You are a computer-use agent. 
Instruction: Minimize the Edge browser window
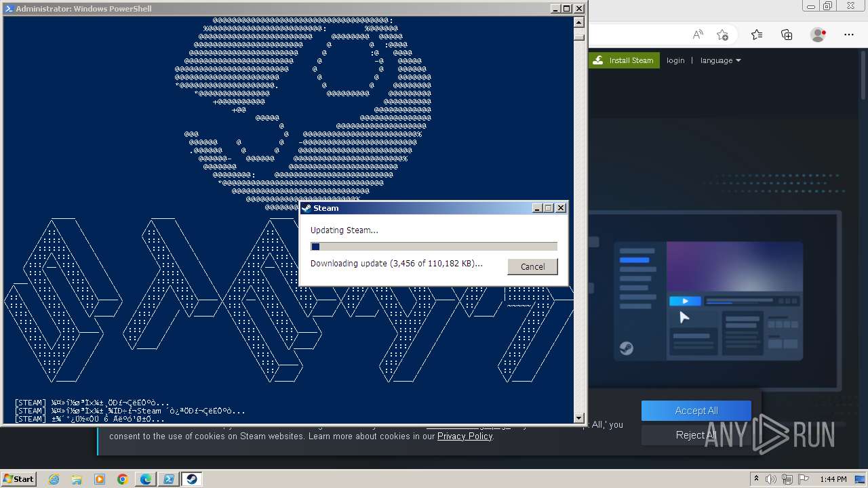(810, 6)
